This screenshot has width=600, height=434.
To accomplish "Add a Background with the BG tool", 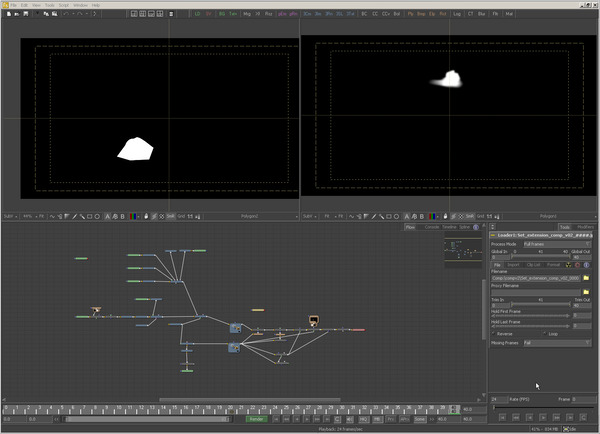I will click(222, 14).
